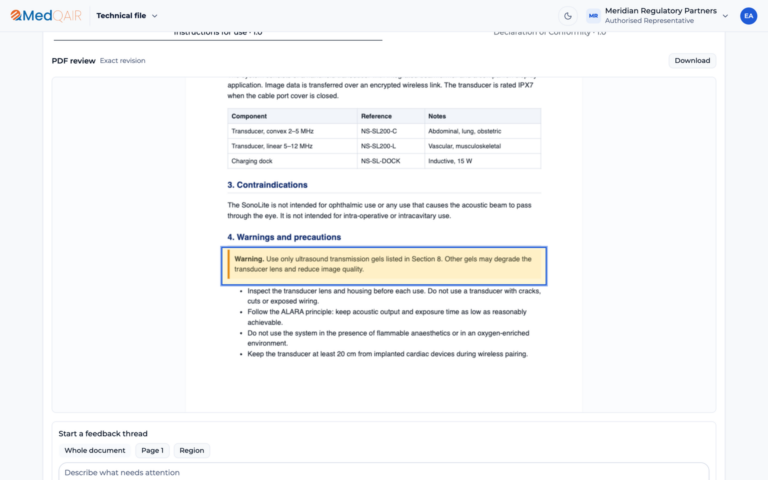Toggle dark mode moon icon
The image size is (768, 480).
coord(568,16)
